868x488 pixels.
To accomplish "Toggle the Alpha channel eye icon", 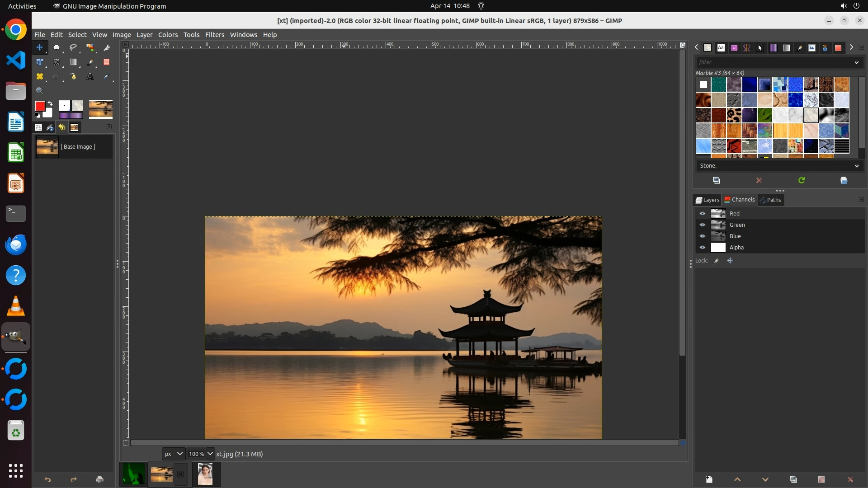I will point(702,248).
